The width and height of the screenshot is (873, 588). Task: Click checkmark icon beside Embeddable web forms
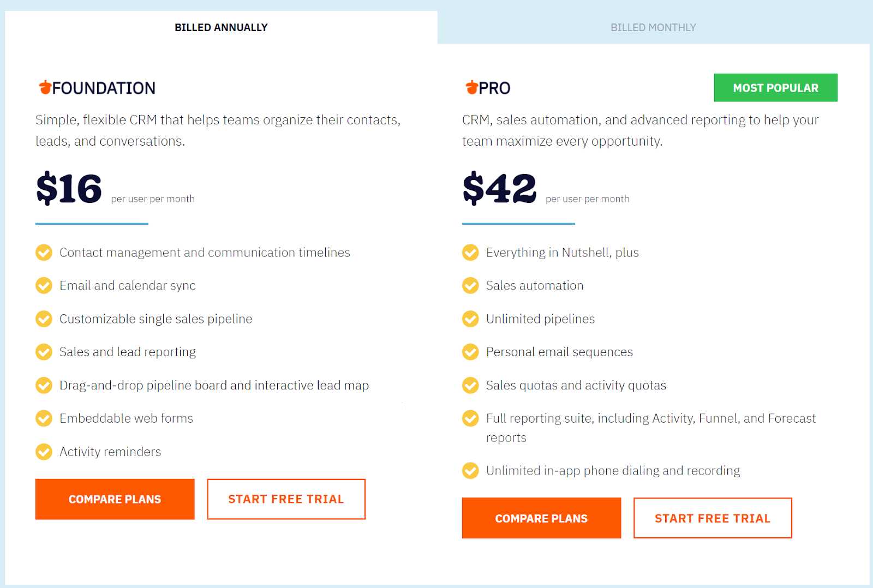point(44,418)
